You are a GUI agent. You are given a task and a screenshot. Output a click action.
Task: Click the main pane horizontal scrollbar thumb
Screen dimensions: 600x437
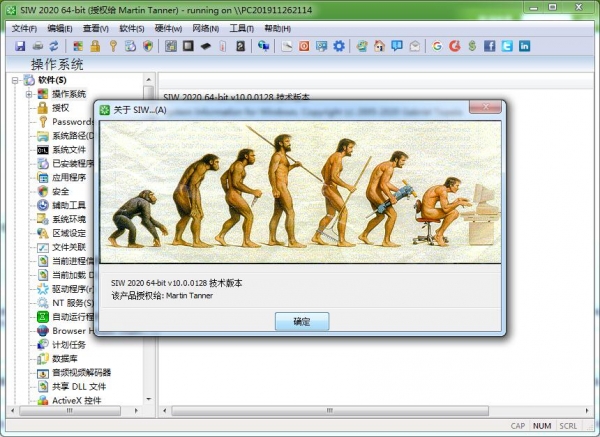click(330, 411)
